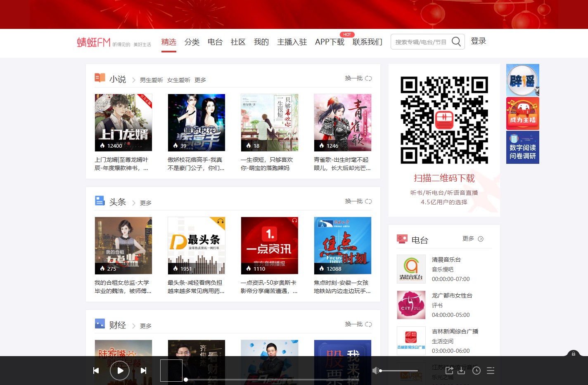Click the 成为主播 side banner
Image resolution: width=588 pixels, height=385 pixels.
(x=523, y=113)
